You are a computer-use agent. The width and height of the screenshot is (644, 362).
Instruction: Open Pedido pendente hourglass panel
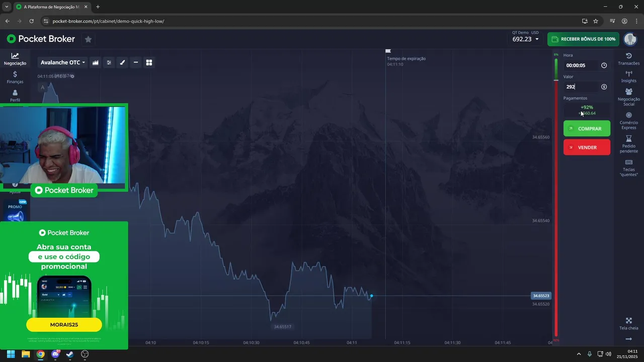pos(628,144)
